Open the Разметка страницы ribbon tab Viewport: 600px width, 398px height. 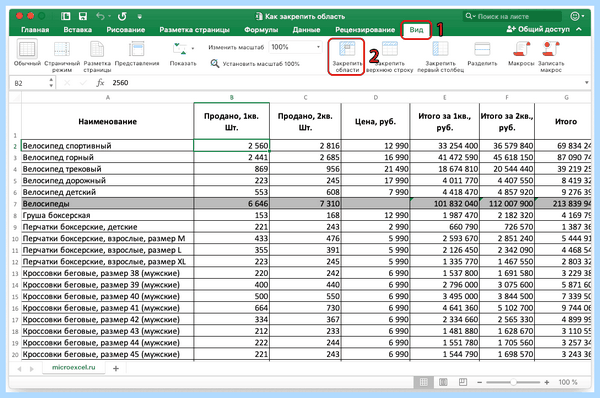click(x=194, y=29)
